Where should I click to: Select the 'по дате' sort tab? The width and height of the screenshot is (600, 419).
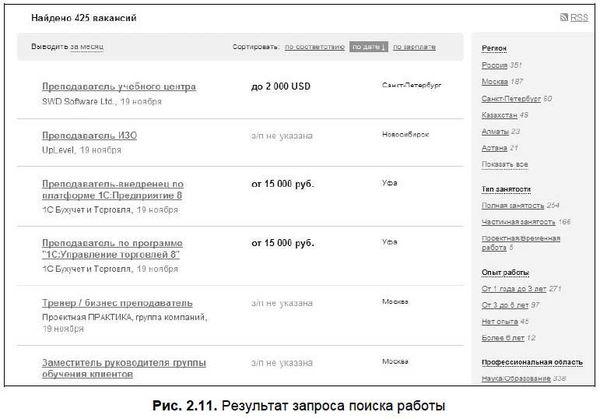click(368, 47)
